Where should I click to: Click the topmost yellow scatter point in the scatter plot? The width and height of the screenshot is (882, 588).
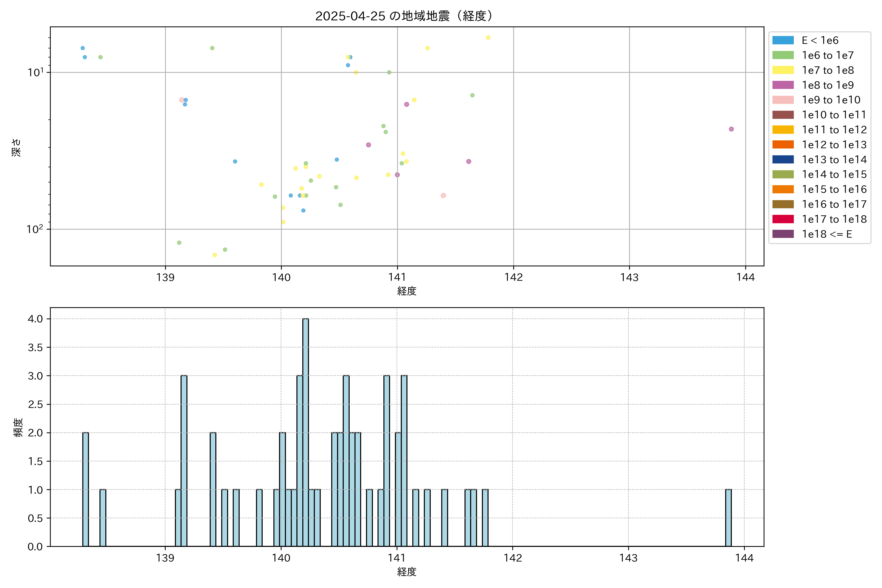click(488, 37)
